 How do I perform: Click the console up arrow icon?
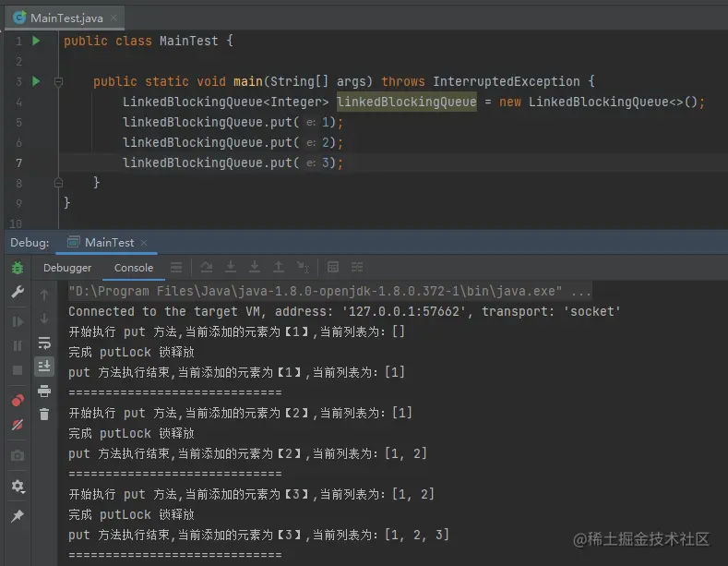tap(44, 295)
